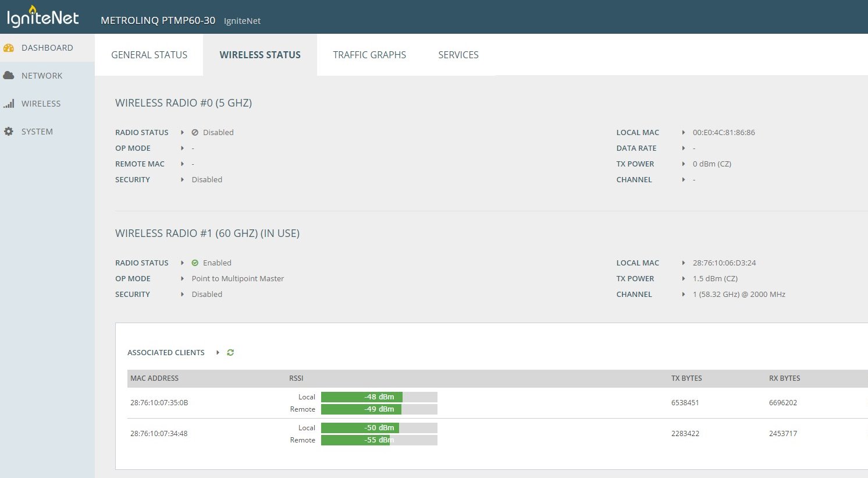Click the Enabled radio status text
This screenshot has height=478, width=868.
[x=217, y=263]
